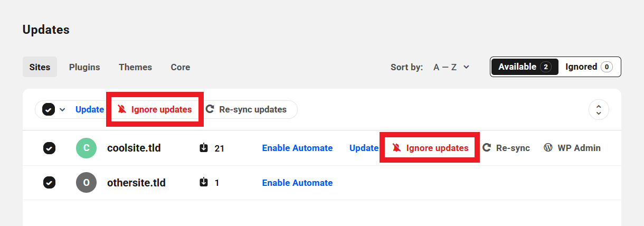Open the Themes tab
This screenshot has height=226, width=644.
pyautogui.click(x=135, y=67)
